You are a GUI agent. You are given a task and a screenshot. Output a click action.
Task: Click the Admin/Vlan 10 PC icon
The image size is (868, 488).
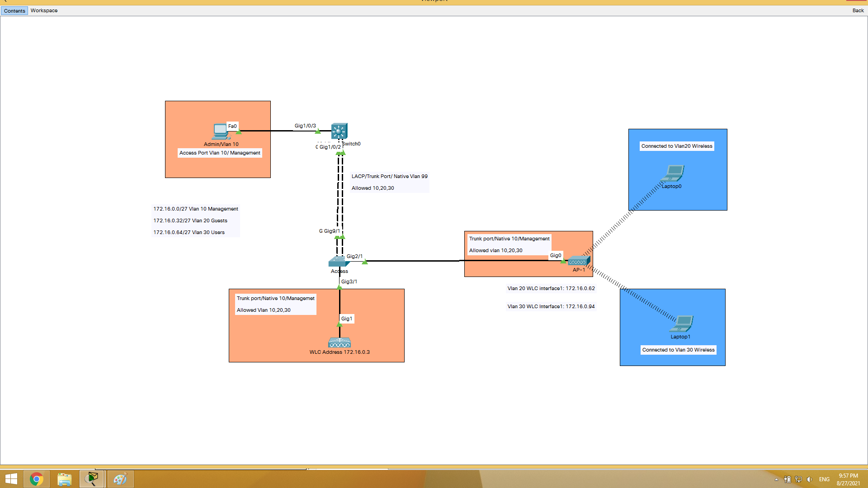click(220, 131)
